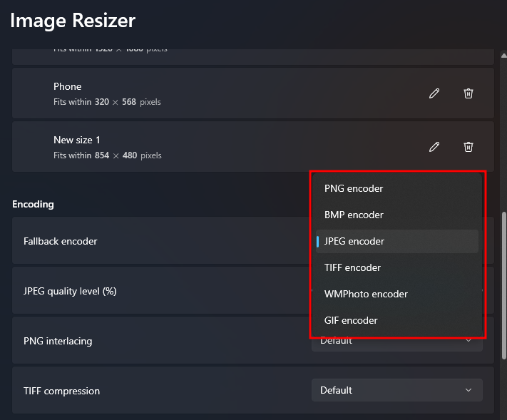Choose WMPhoto encoder option
Screen dimensions: 507x420
366,294
